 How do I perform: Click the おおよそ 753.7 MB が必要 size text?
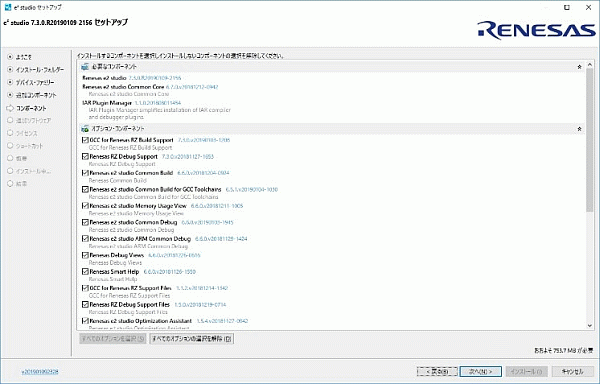pos(563,350)
